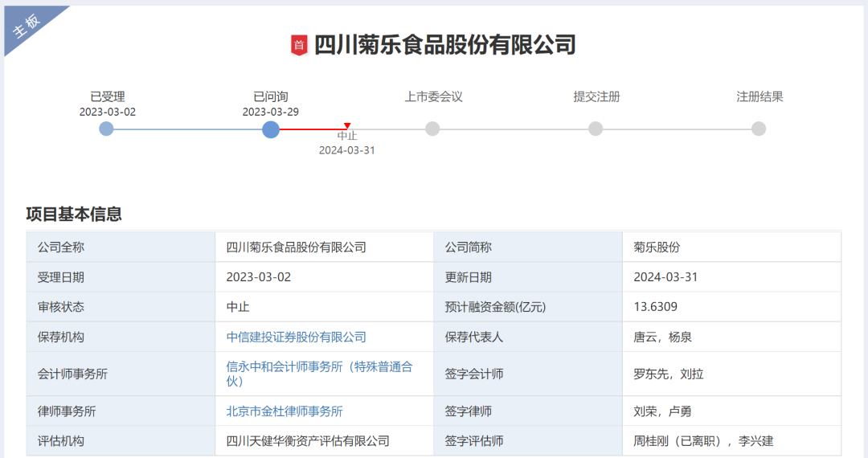Click the 项目基本信息 section heading

[x=74, y=214]
